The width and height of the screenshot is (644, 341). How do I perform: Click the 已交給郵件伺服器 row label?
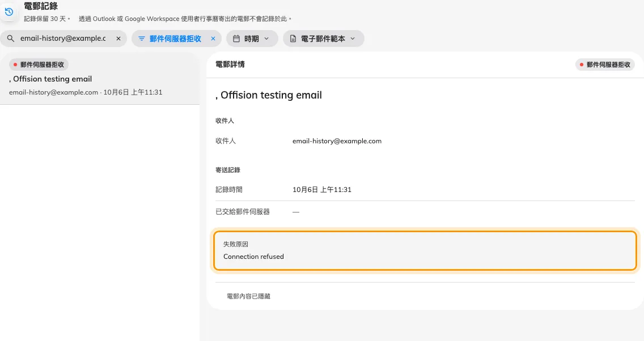pyautogui.click(x=243, y=212)
